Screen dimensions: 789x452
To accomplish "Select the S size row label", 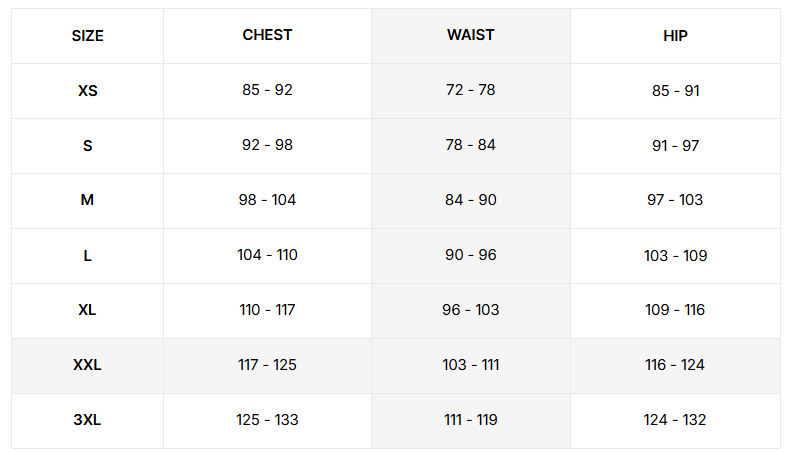I will pos(88,145).
